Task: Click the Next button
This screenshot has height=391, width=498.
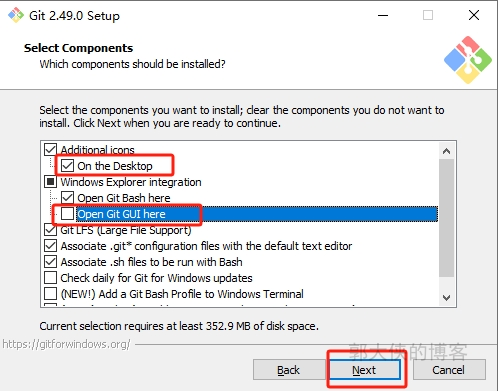Action: pos(365,370)
